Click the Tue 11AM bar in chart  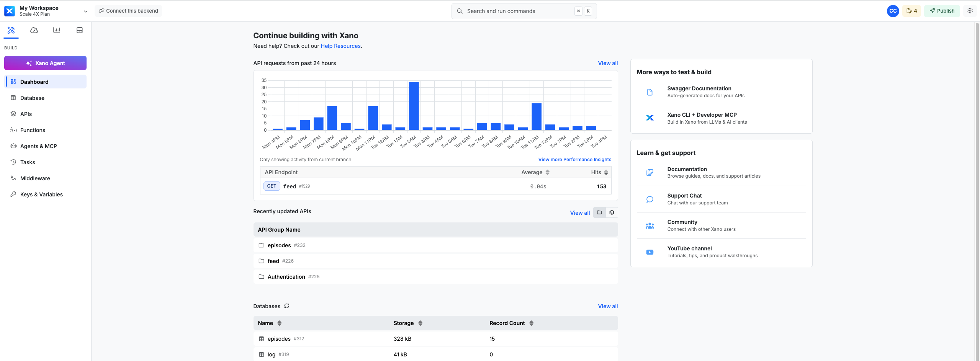pyautogui.click(x=537, y=117)
